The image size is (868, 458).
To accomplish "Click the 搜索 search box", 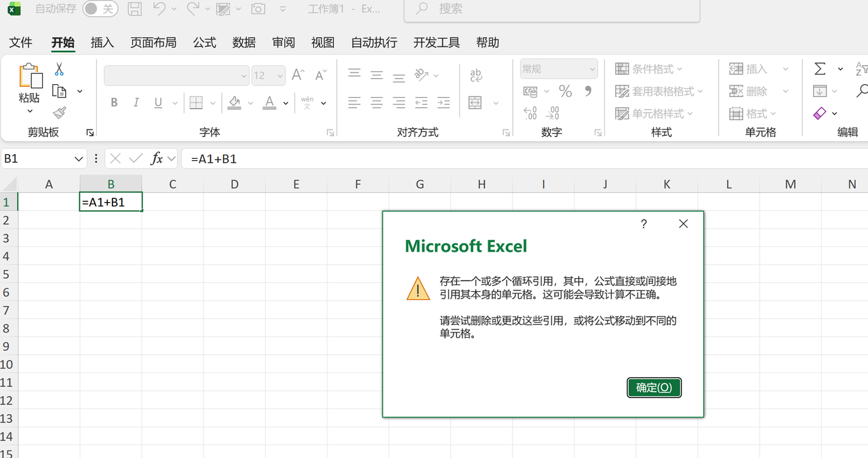I will [551, 9].
